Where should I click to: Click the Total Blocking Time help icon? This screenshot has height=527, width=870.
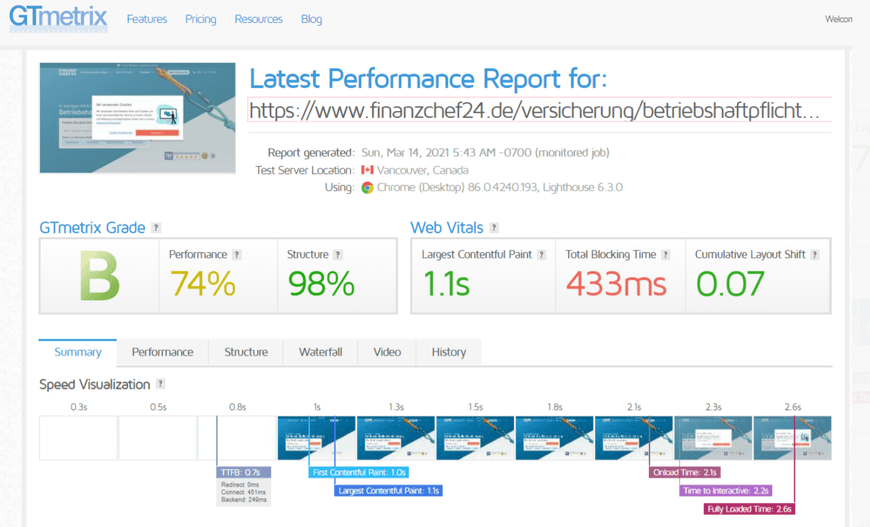click(x=666, y=255)
